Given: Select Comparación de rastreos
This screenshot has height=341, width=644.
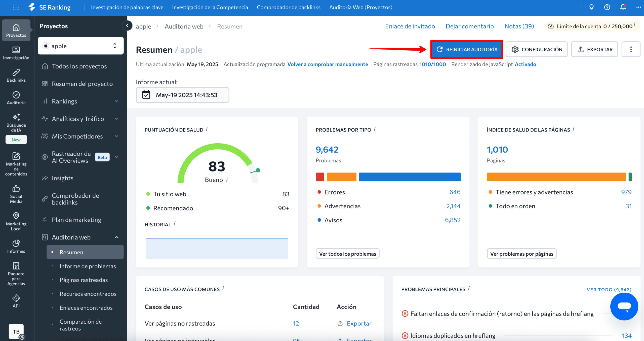Looking at the screenshot, I should [x=80, y=325].
